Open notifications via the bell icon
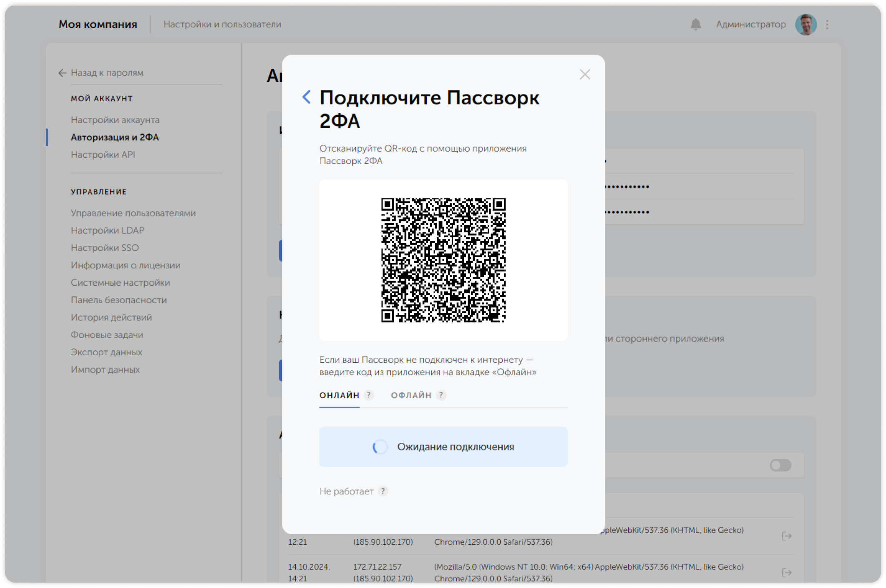The height and width of the screenshot is (588, 886). click(695, 24)
